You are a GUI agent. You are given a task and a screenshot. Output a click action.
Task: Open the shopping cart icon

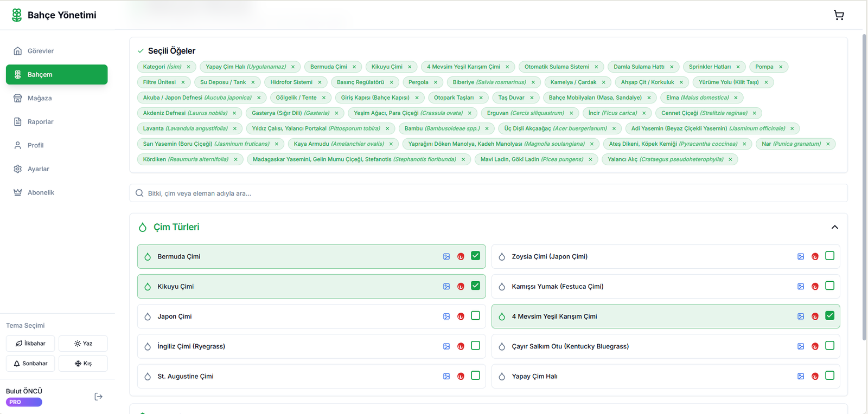pyautogui.click(x=839, y=15)
